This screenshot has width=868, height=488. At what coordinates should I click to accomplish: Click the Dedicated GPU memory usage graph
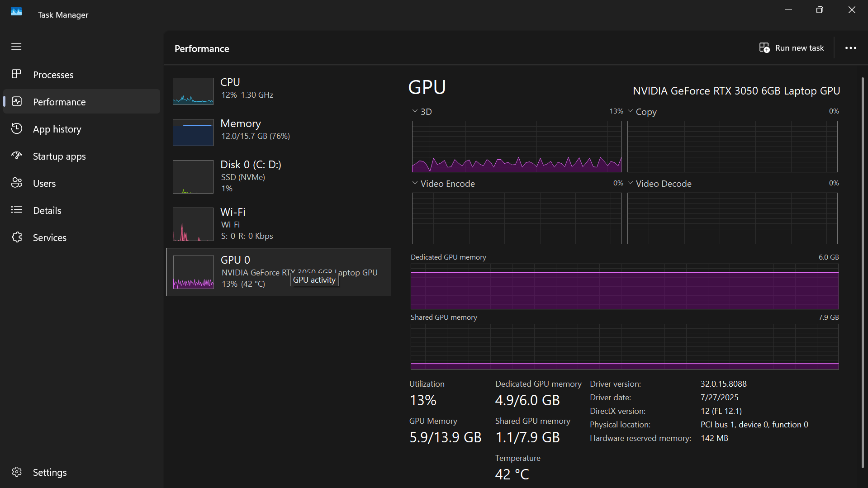pos(625,287)
